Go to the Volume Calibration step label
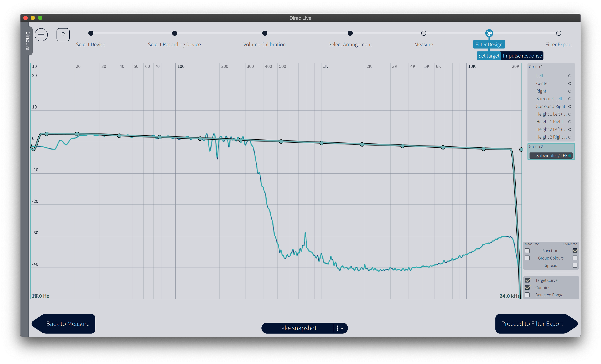Image resolution: width=601 pixels, height=364 pixels. (264, 44)
